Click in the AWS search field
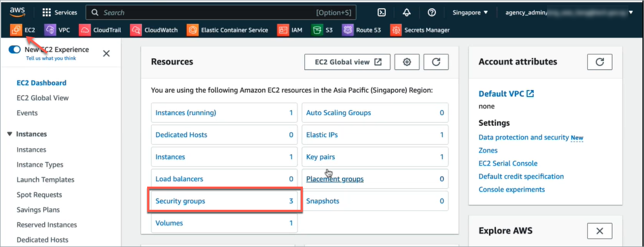The width and height of the screenshot is (644, 247). click(x=205, y=12)
